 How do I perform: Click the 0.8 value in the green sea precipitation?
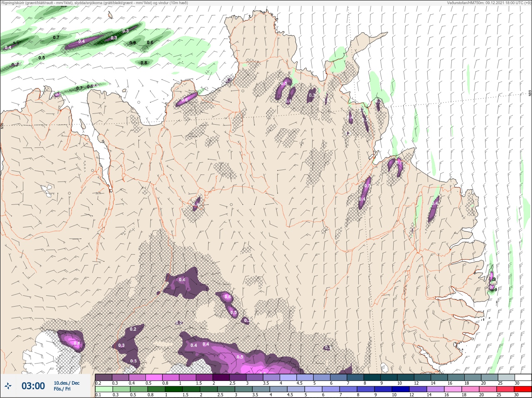pos(144,63)
